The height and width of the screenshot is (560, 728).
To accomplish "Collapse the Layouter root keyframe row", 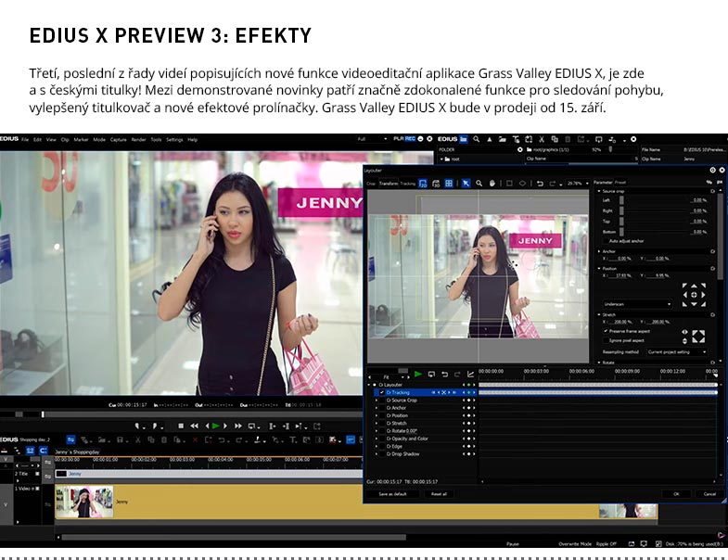I will tap(370, 385).
